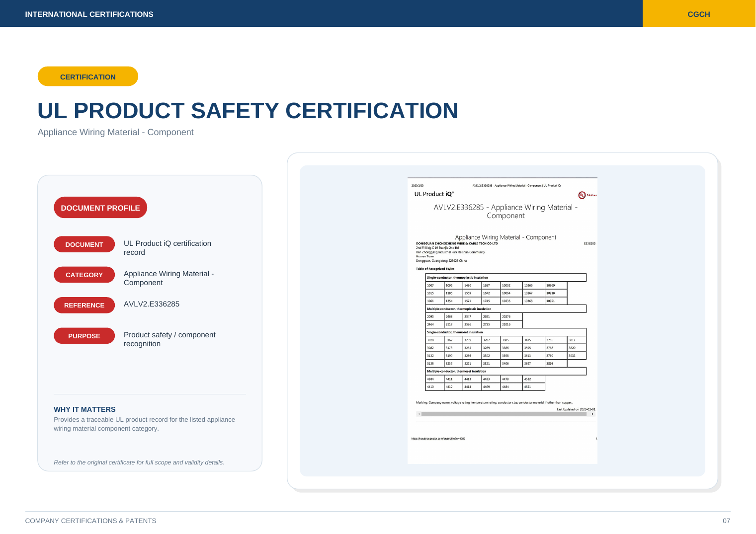Click the 'Single-conductor, thermoset insulation' table header
The image size is (756, 534).
coord(506,332)
